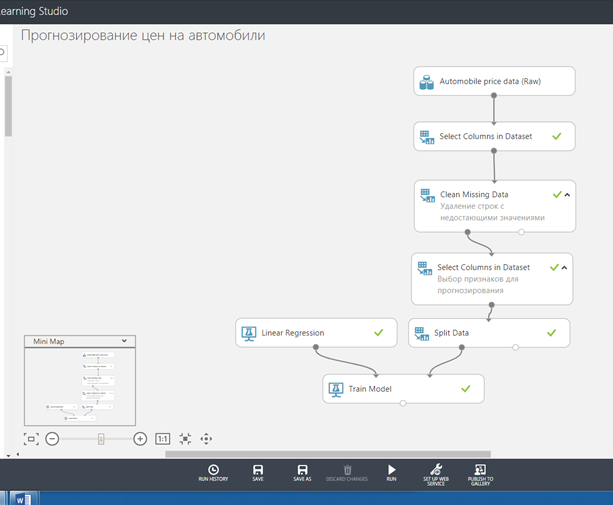
Task: Select the Automobile price data (Raw) dataset
Action: (x=494, y=81)
